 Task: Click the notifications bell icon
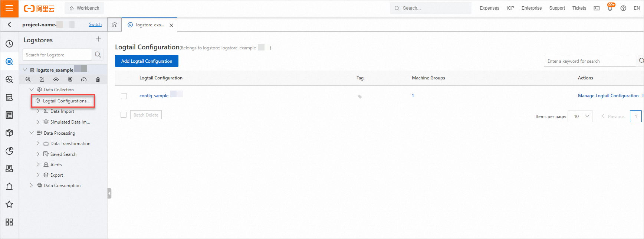pyautogui.click(x=610, y=8)
